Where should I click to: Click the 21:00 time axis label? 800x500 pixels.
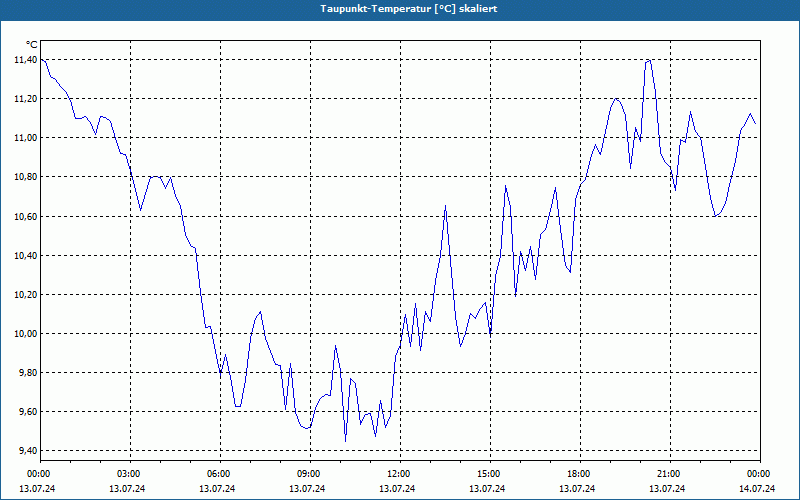pos(667,474)
